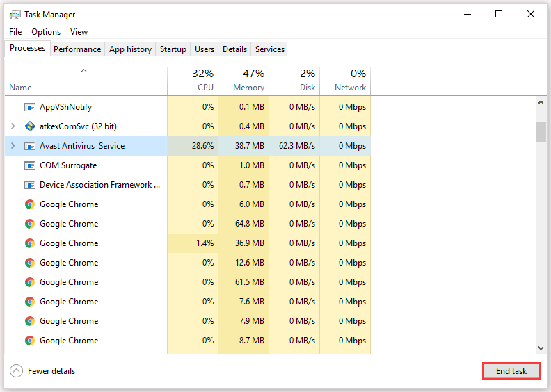Switch to the Startup tab
This screenshot has height=392, width=551.
173,49
